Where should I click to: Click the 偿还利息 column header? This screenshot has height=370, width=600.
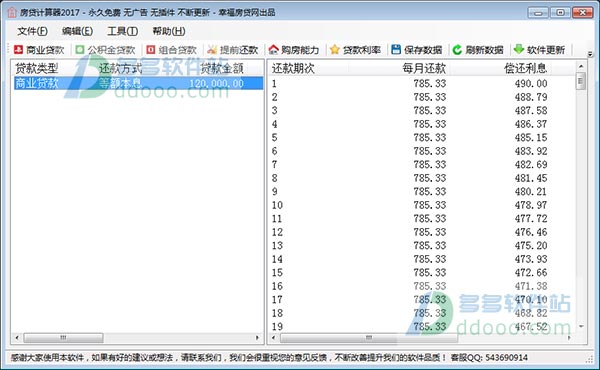coord(525,68)
